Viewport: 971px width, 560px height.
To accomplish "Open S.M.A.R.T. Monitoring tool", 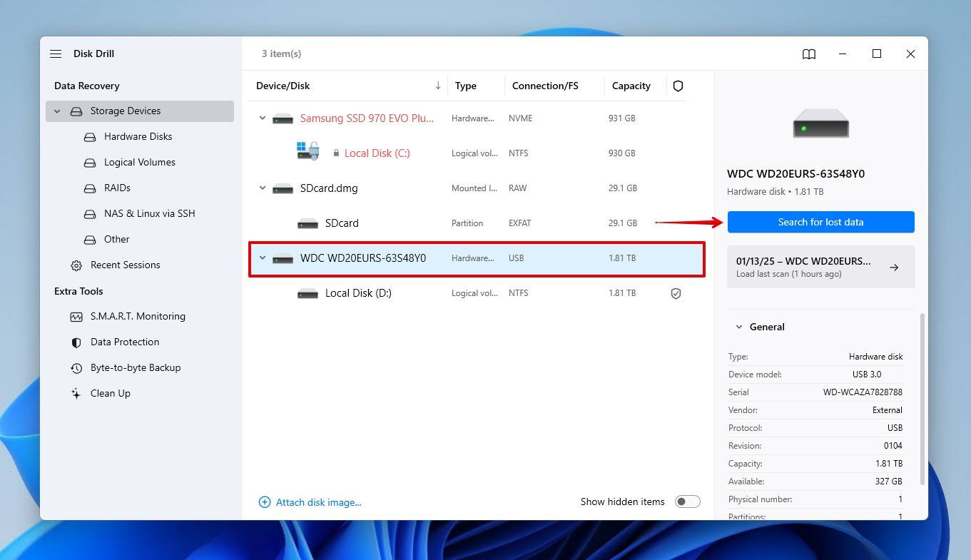I will click(138, 316).
